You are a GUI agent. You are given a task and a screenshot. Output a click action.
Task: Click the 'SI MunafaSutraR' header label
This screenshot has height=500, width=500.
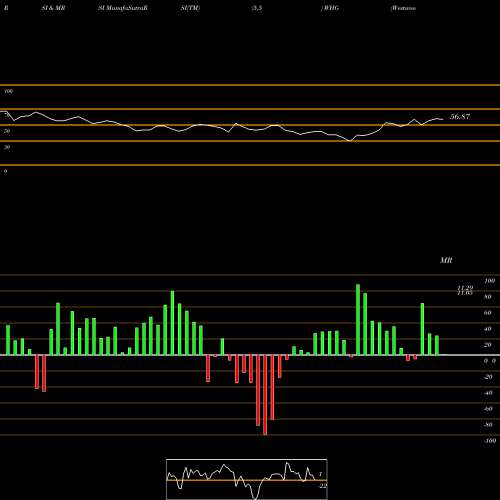[x=123, y=8]
